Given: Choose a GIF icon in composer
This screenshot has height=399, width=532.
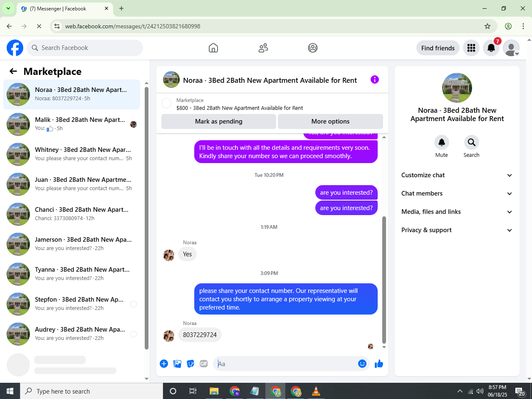Looking at the screenshot, I should tap(204, 364).
